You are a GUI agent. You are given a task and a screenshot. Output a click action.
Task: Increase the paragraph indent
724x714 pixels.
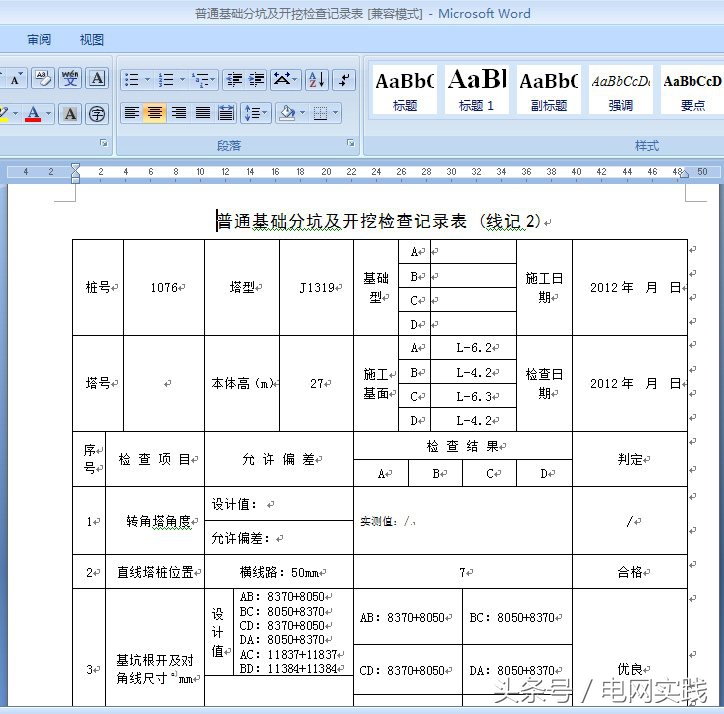256,80
